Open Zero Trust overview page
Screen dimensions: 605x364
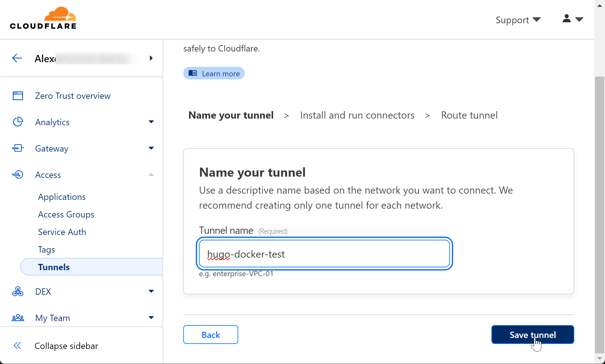coord(73,96)
